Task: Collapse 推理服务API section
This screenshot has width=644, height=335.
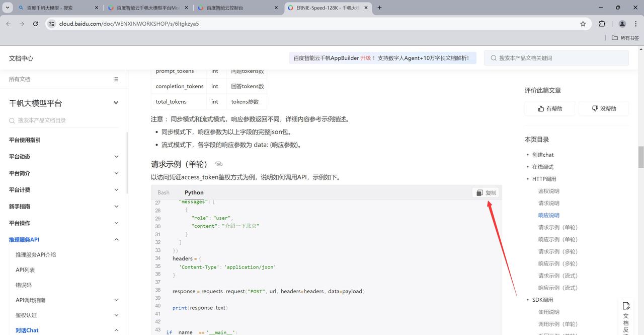Action: pos(116,240)
